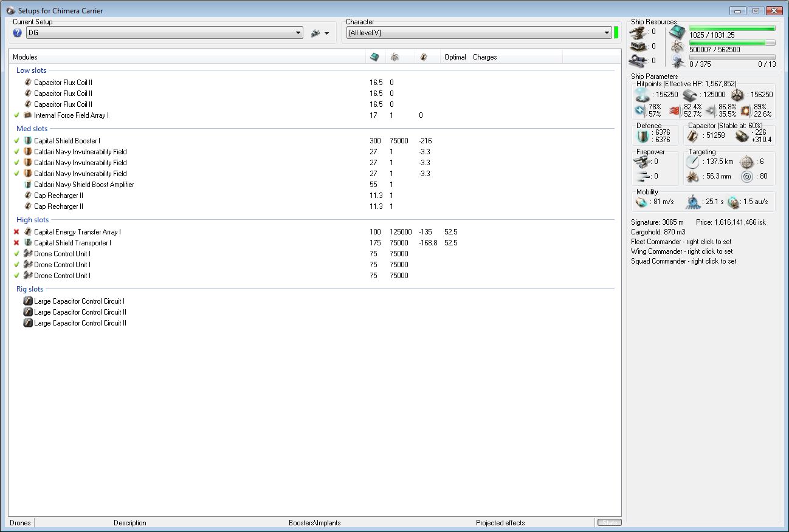Toggle the Internal Force Field Array I status checkmark
Screen dimensions: 789x532
[x=17, y=115]
